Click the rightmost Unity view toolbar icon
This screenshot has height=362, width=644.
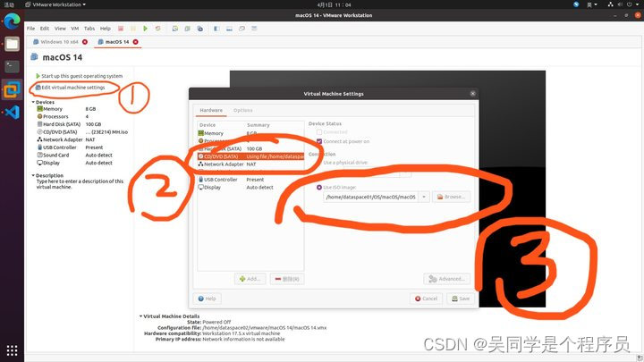(x=254, y=29)
